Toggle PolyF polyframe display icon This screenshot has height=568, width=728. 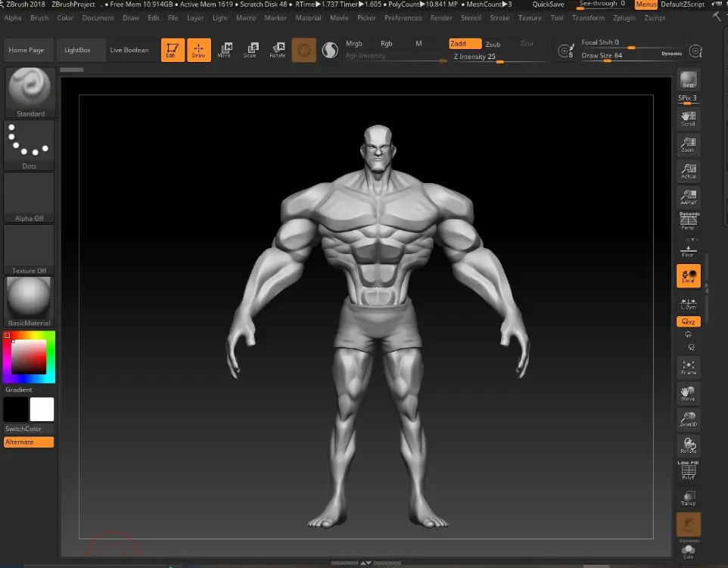(689, 471)
